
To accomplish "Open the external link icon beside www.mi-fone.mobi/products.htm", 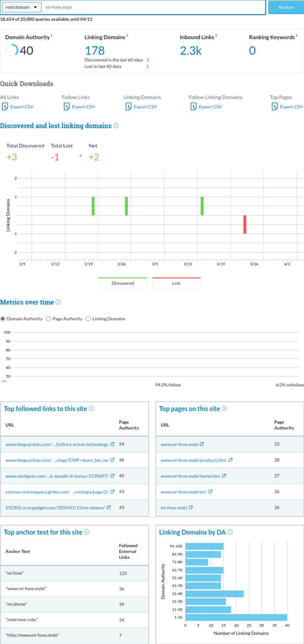I will click(x=230, y=460).
